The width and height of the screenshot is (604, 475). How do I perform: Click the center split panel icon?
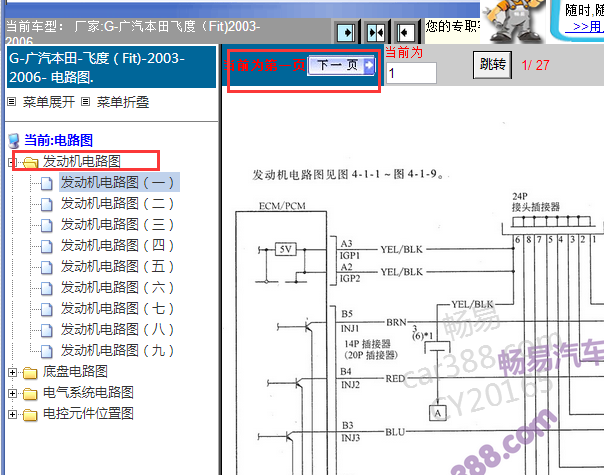(376, 32)
